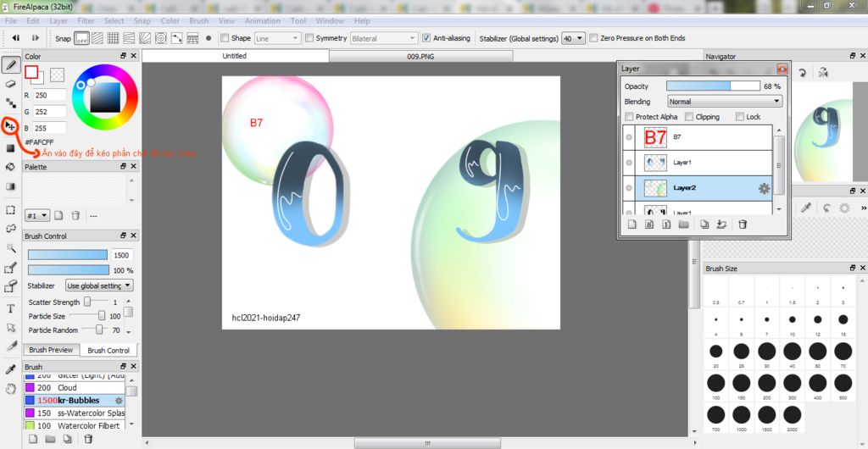868x449 pixels.
Task: Toggle the Symmetry checkbox
Action: (309, 38)
